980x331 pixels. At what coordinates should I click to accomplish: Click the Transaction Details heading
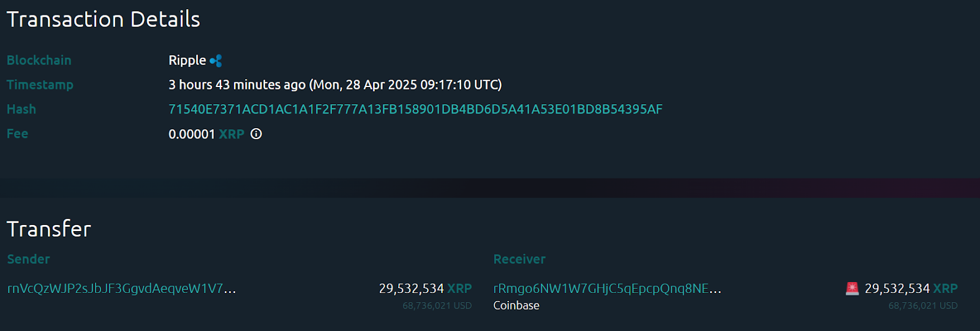[x=104, y=20]
